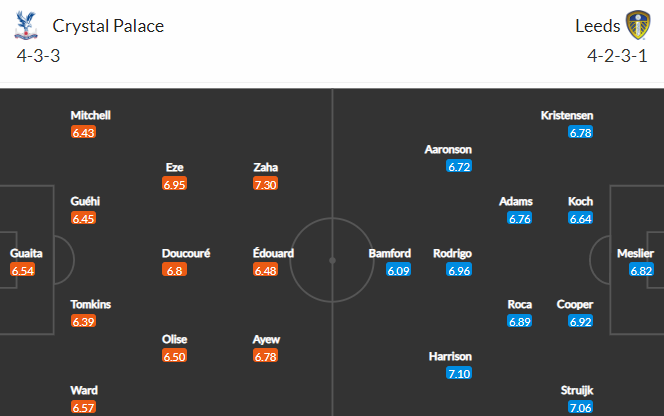Select Zaha's 7.30 rating badge
The width and height of the screenshot is (664, 416).
[x=266, y=184]
